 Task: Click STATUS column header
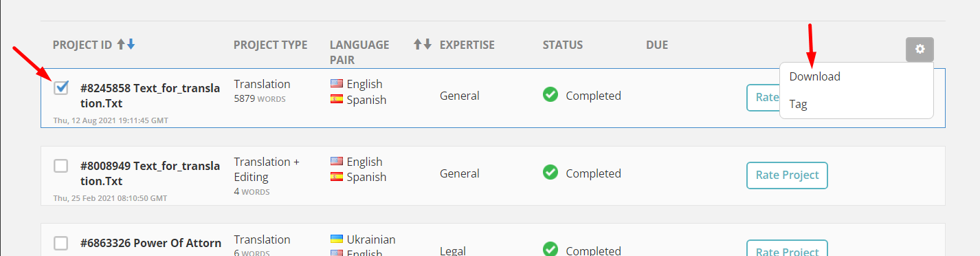coord(563,45)
